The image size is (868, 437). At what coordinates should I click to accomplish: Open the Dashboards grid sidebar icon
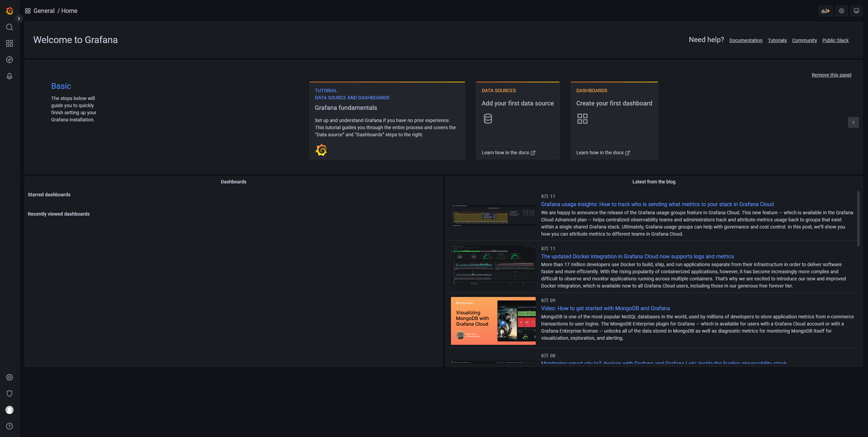[x=9, y=43]
